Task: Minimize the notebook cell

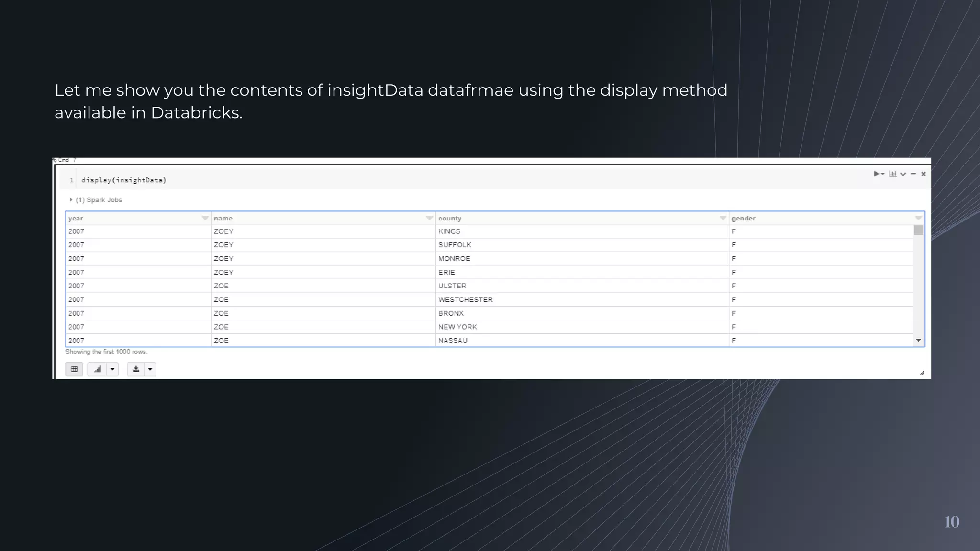Action: click(913, 174)
